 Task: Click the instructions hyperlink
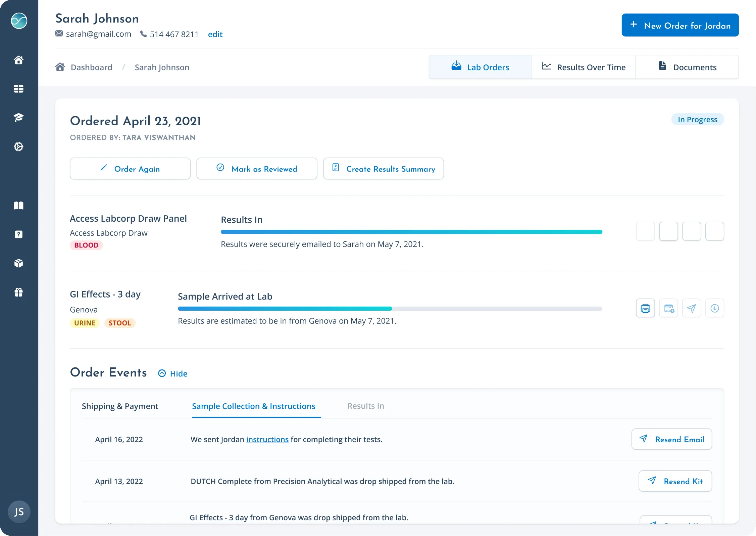267,439
